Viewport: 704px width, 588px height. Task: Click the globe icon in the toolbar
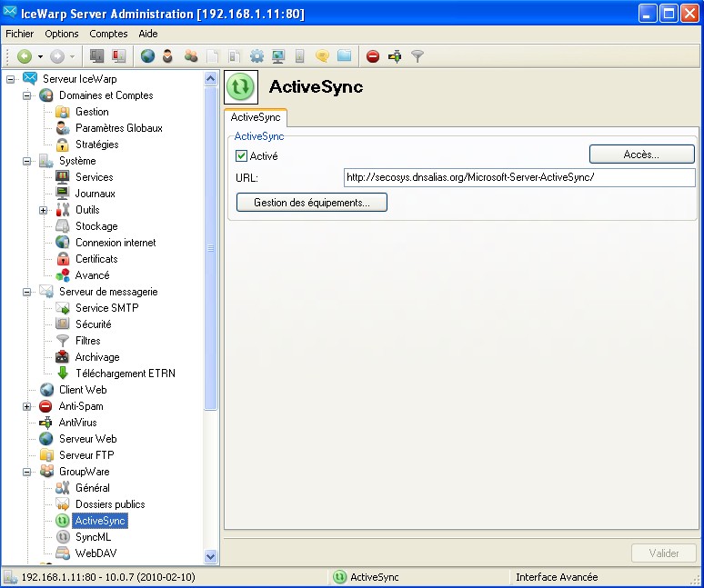(x=147, y=56)
